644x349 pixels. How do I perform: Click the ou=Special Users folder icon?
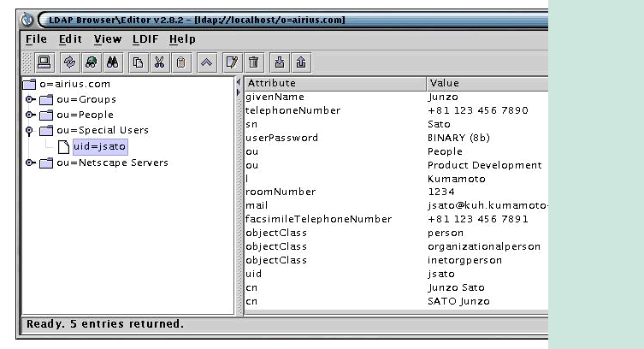point(46,131)
